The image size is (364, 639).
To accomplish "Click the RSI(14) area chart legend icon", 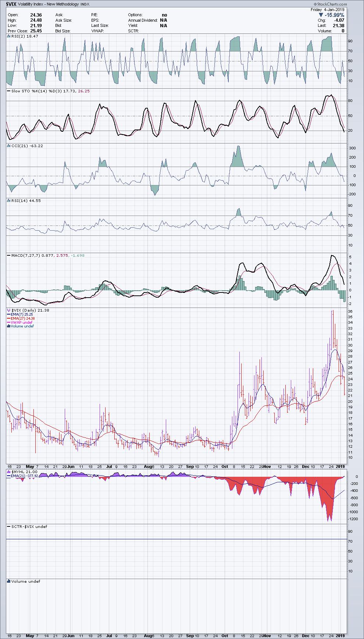I will [9, 200].
